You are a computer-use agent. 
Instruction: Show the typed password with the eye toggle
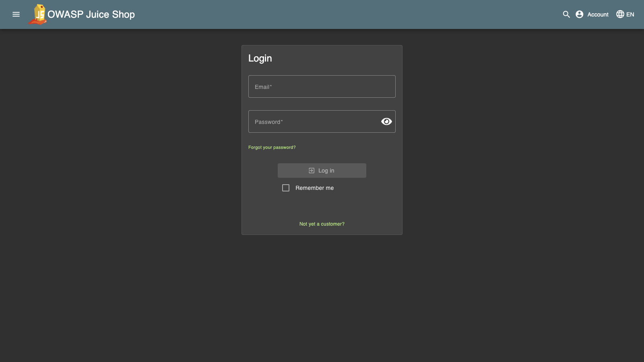(x=386, y=121)
